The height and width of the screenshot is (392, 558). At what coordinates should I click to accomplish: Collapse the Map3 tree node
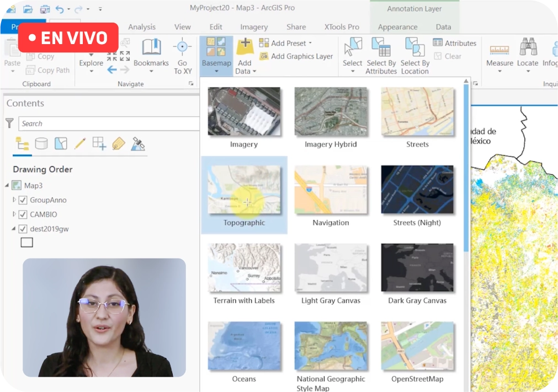(x=7, y=185)
